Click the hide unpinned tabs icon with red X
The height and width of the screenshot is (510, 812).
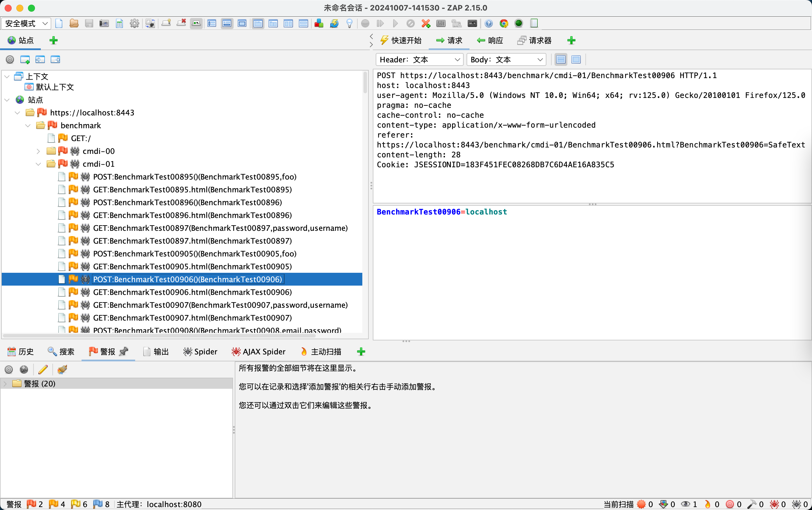click(x=181, y=23)
